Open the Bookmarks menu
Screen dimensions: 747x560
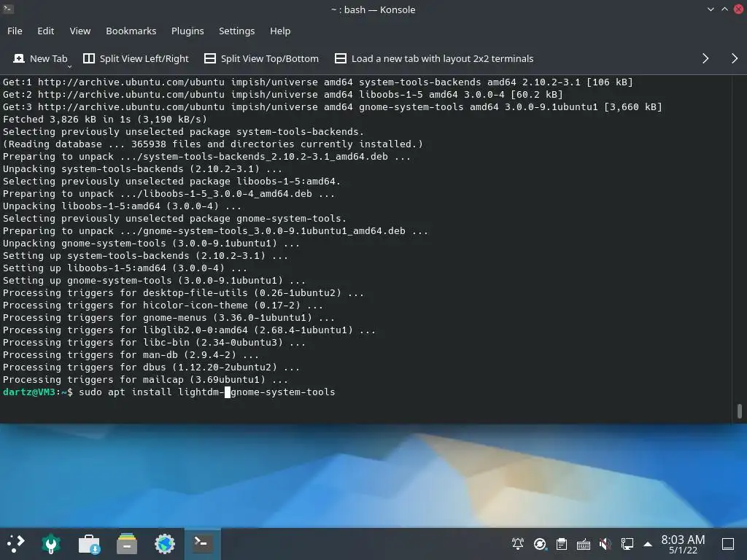coord(131,31)
